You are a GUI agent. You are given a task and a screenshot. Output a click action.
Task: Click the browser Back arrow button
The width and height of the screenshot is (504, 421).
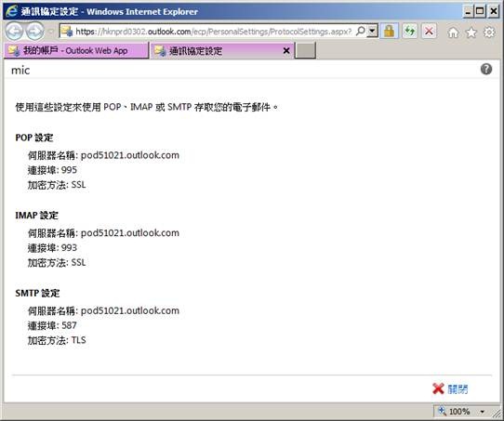[14, 32]
